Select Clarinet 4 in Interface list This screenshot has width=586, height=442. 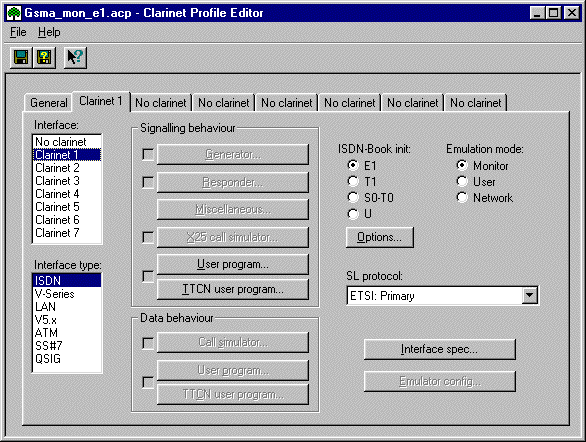point(67,194)
